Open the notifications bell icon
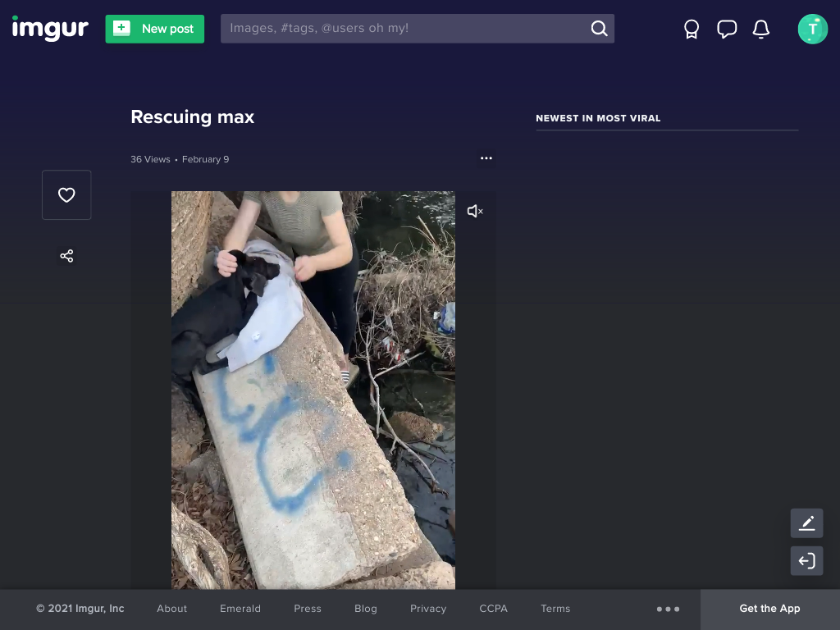840x630 pixels. click(760, 29)
